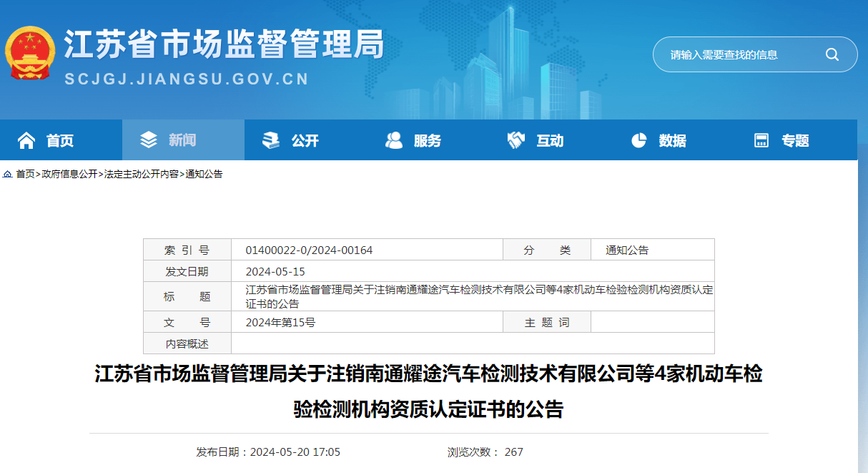This screenshot has height=473, width=868.
Task: Select index number 01400022-0/2024-00164
Action: point(309,250)
